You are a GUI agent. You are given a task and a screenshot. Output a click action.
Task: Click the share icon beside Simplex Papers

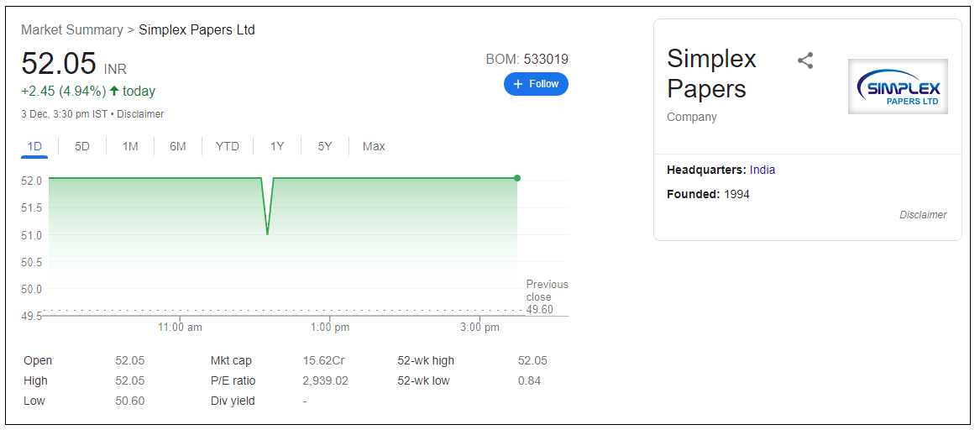click(804, 60)
